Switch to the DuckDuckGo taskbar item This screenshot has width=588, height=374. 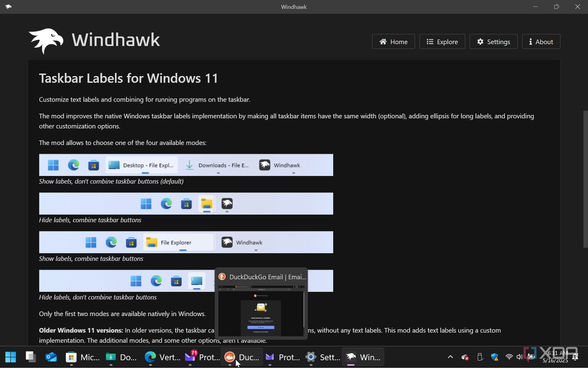click(242, 357)
